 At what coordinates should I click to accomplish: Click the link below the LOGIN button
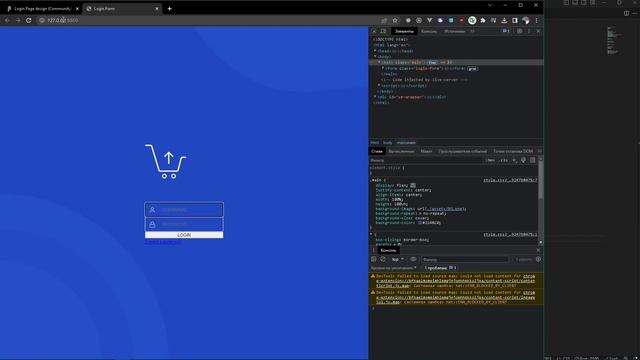click(x=163, y=242)
